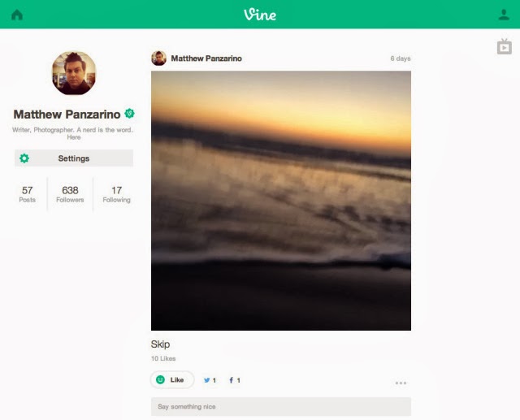Click into Say something nice field
520x420 pixels.
281,406
